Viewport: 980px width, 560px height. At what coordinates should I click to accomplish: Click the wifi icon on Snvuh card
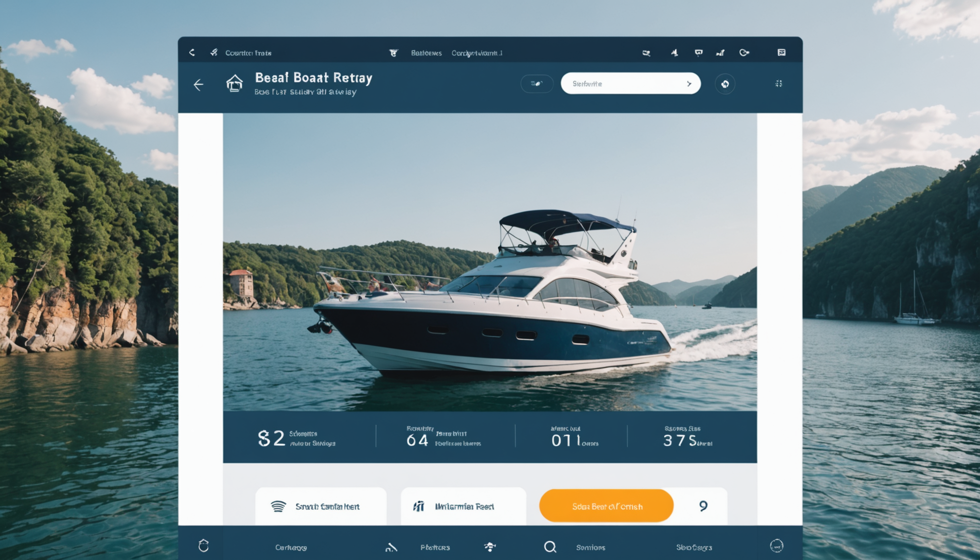(x=278, y=507)
